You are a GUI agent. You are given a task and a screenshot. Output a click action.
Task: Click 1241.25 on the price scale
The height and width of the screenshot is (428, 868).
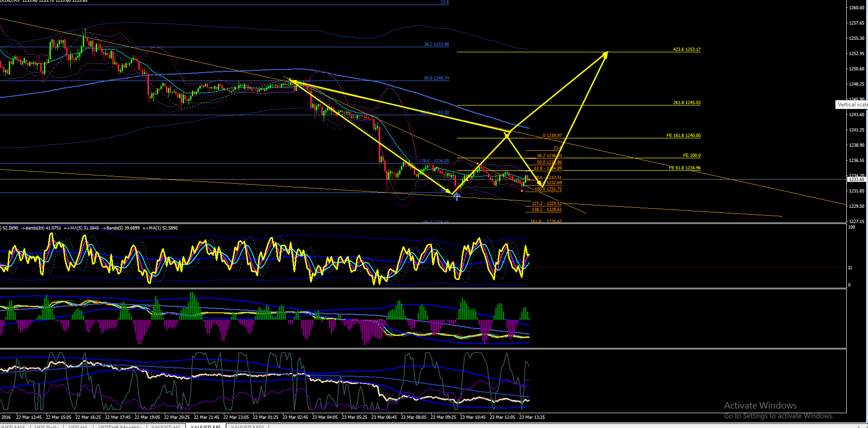pyautogui.click(x=856, y=130)
